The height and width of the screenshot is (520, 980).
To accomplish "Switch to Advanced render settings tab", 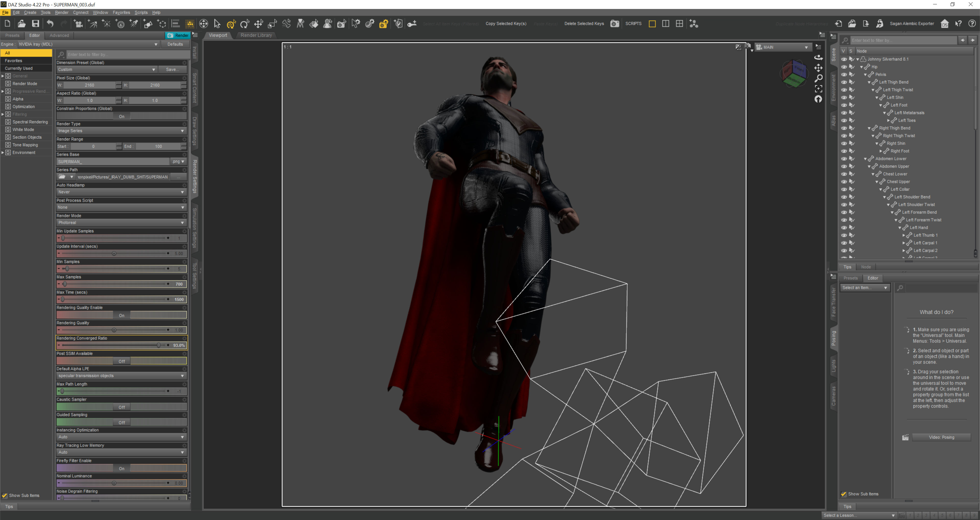I will coord(59,35).
